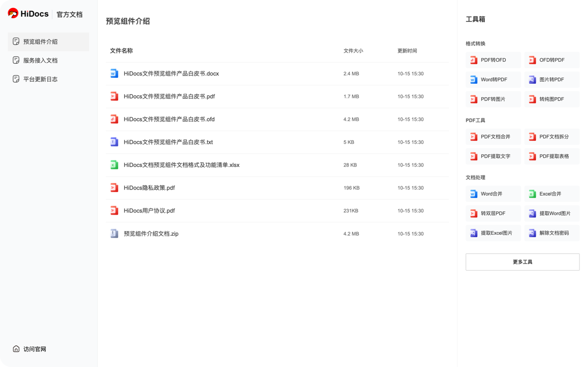Click the 231KB size cell
The height and width of the screenshot is (367, 588).
pos(351,211)
